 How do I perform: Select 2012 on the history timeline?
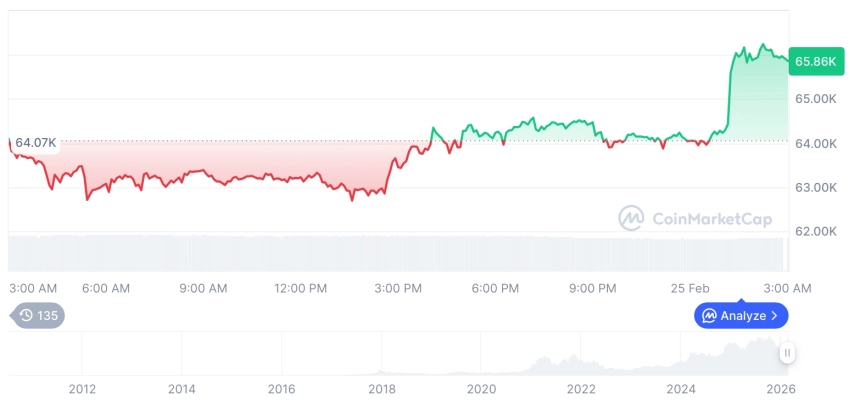point(82,389)
